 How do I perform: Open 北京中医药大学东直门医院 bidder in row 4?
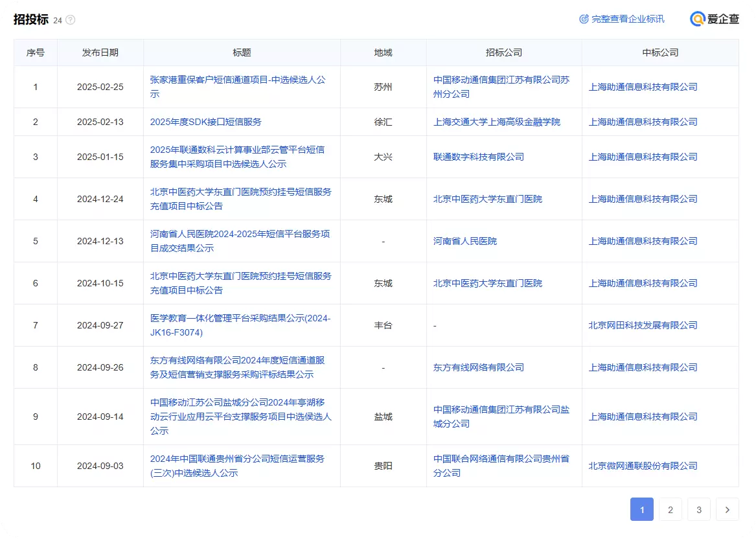coord(487,199)
